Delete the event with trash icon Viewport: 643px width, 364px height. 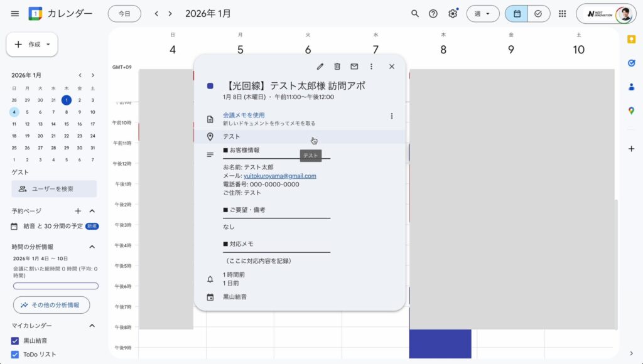click(x=337, y=67)
